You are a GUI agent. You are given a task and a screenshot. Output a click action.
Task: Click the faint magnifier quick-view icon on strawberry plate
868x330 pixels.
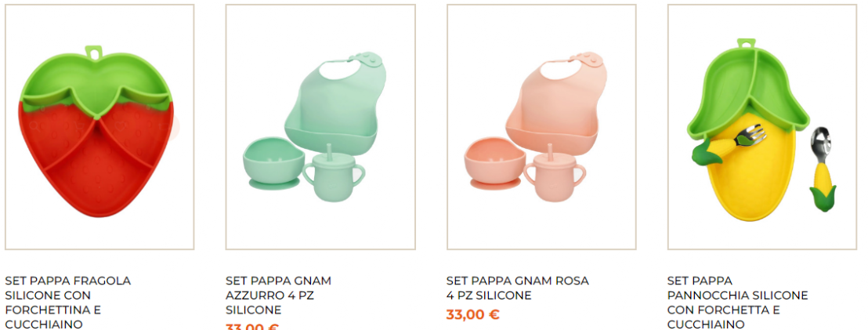click(35, 127)
